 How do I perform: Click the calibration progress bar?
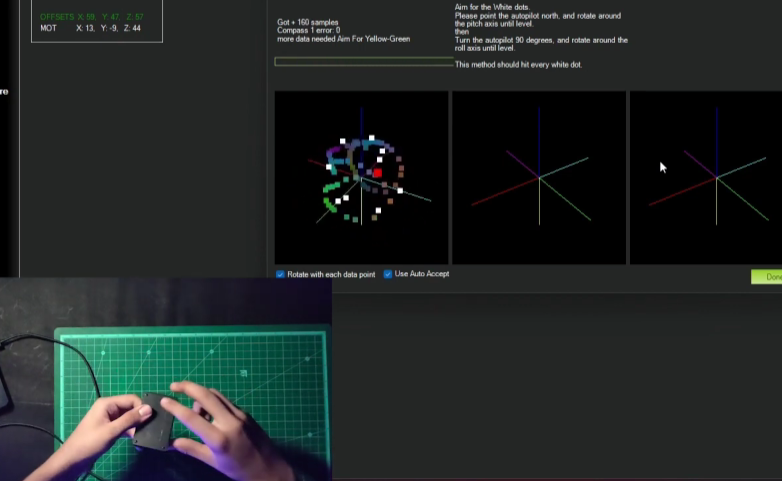[364, 62]
